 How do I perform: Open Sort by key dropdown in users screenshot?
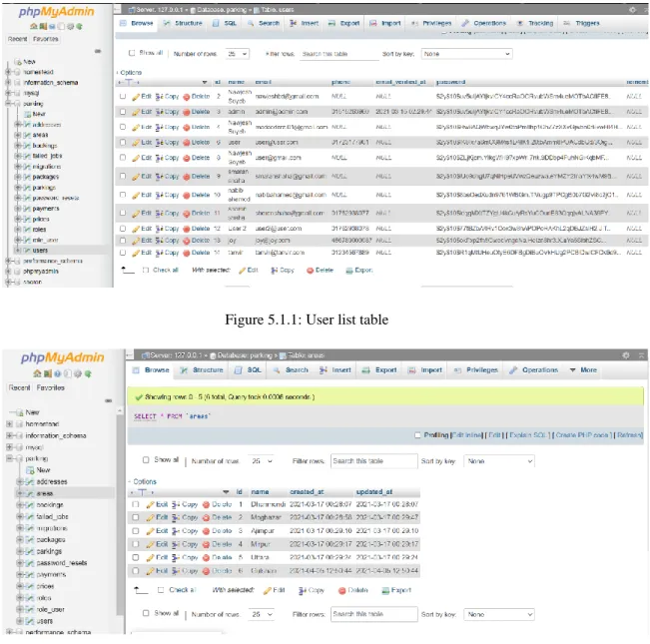(x=466, y=54)
